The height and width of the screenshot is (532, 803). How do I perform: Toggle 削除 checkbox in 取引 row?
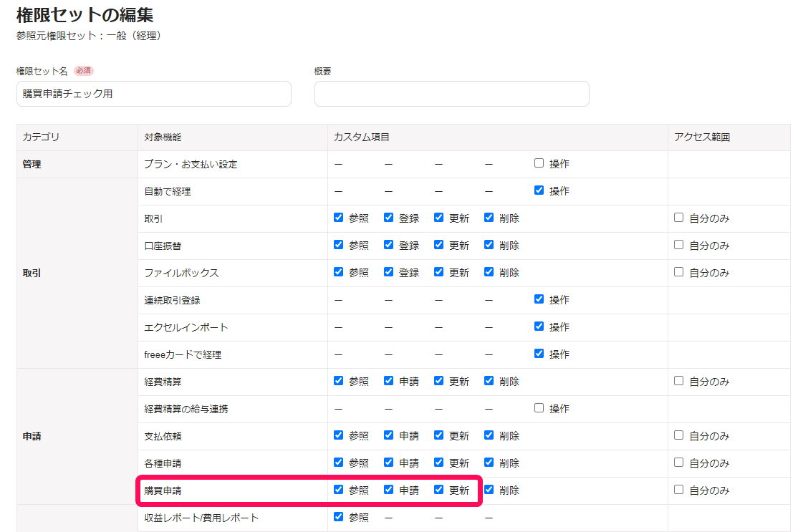click(489, 217)
